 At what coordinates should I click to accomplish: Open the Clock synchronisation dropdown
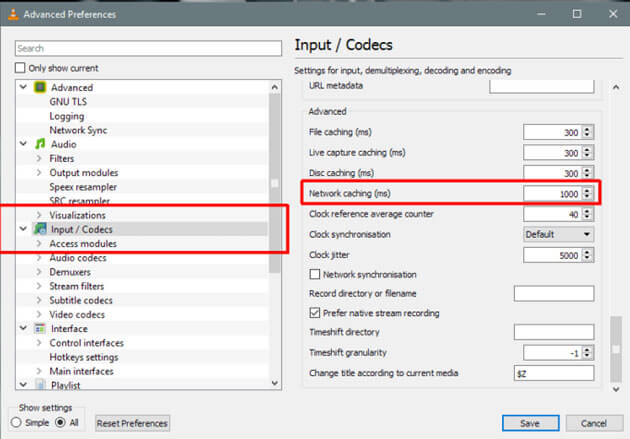pyautogui.click(x=557, y=234)
